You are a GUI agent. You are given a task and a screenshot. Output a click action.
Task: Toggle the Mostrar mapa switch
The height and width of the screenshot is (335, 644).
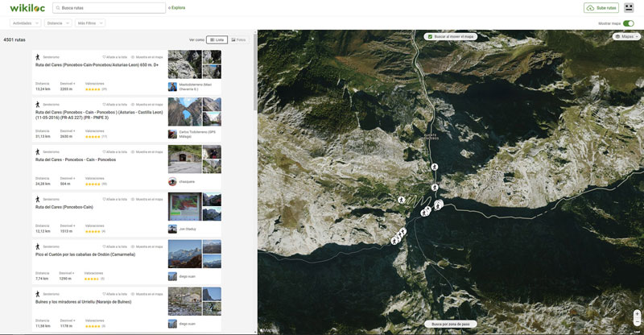tap(628, 23)
